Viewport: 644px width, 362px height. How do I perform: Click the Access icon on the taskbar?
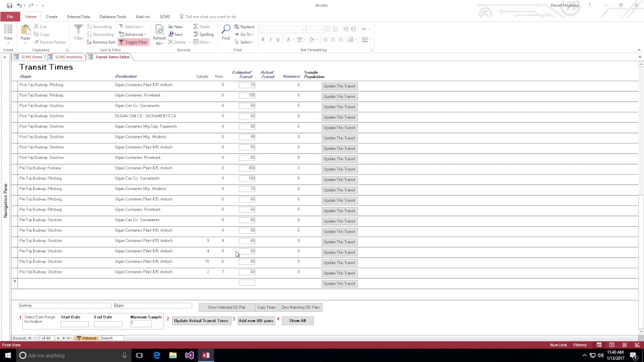coord(206,355)
